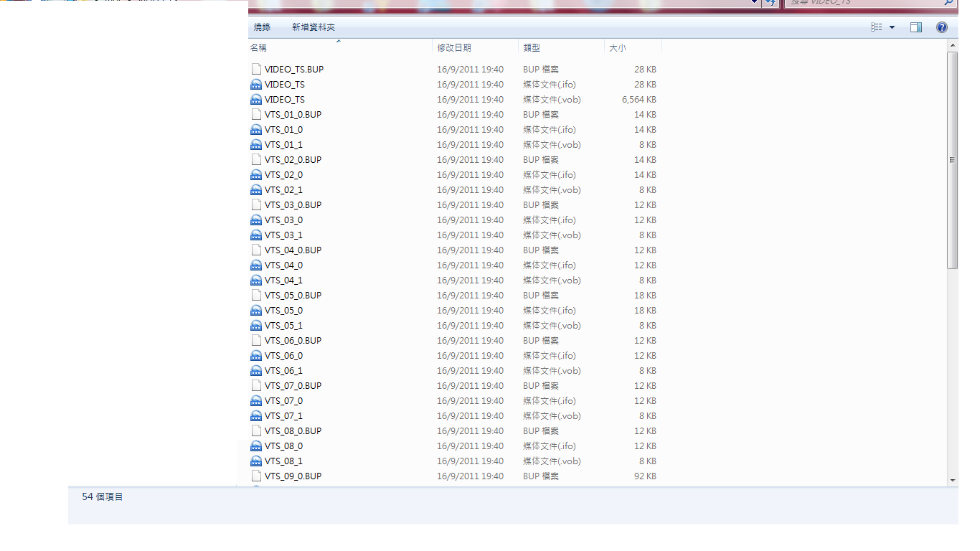980x551 pixels.
Task: Select the VTS_07_1 media file icon
Action: click(256, 416)
